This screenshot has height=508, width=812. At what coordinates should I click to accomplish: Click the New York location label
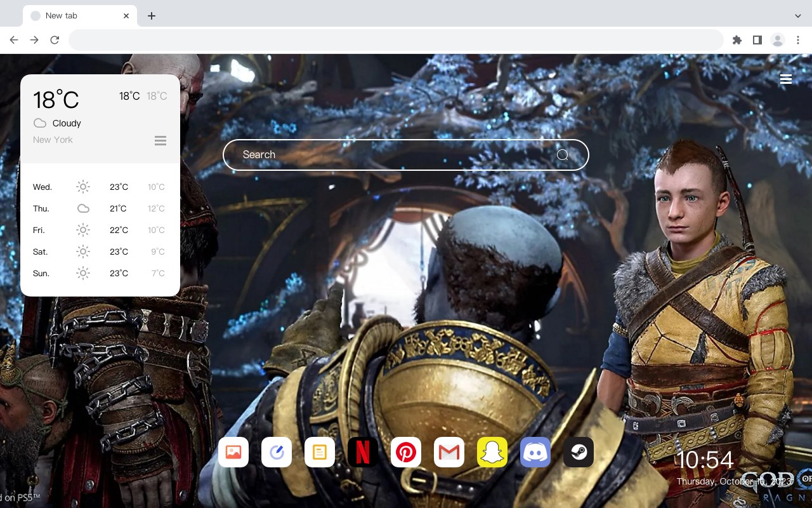tap(53, 140)
